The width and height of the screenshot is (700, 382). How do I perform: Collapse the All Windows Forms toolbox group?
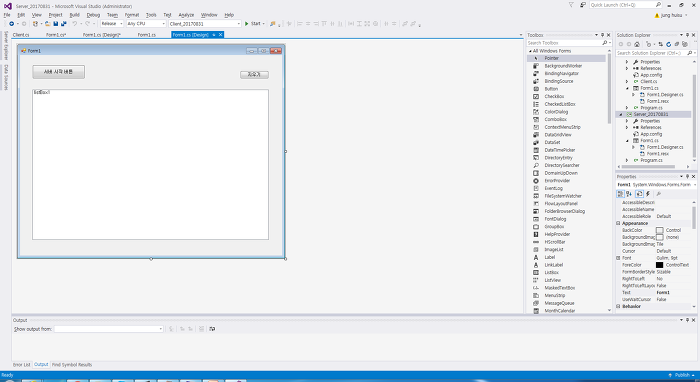coord(530,51)
